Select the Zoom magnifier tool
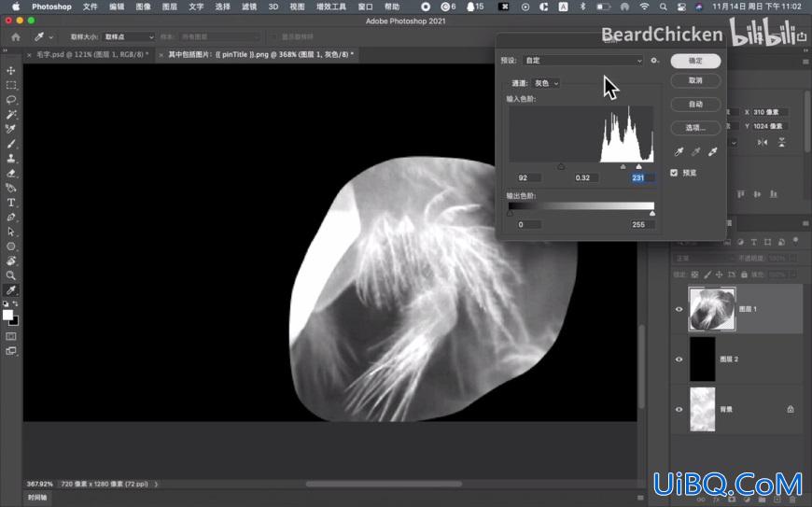This screenshot has height=507, width=812. pos(11,275)
